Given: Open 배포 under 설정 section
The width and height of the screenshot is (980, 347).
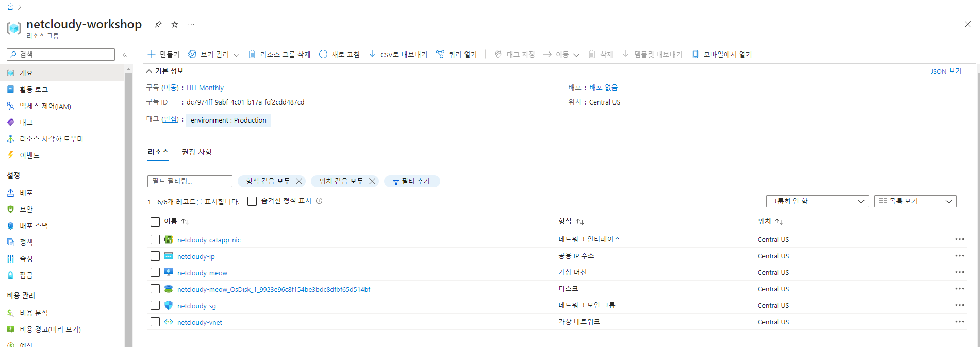Looking at the screenshot, I should 62,193.
